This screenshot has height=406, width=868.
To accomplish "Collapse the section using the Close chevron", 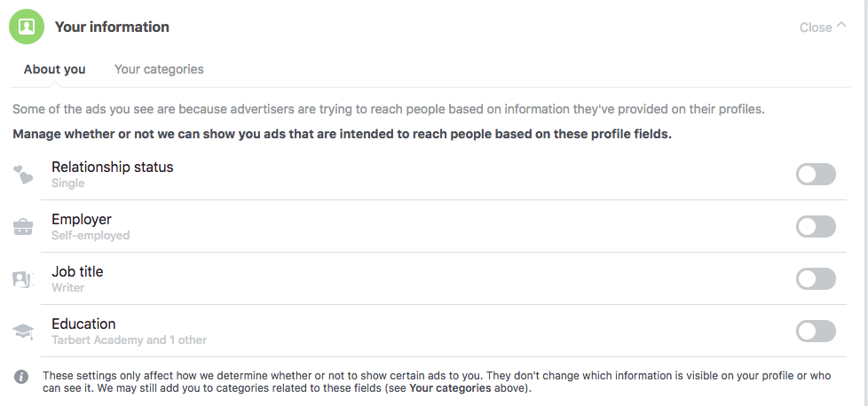I will [x=841, y=26].
